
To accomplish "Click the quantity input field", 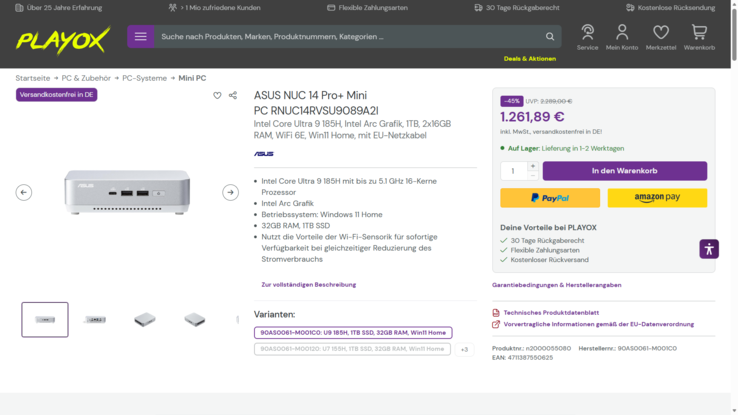I will (x=514, y=171).
